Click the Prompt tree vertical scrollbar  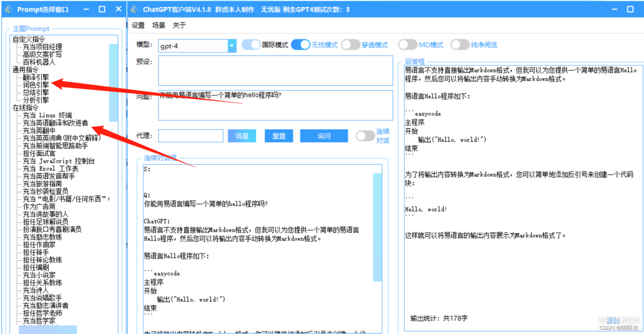tap(114, 83)
